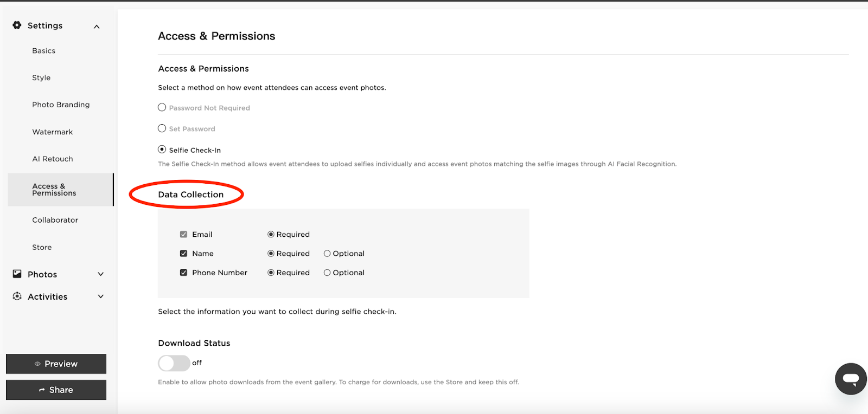The image size is (868, 414).
Task: Click the Photos image icon
Action: 17,274
